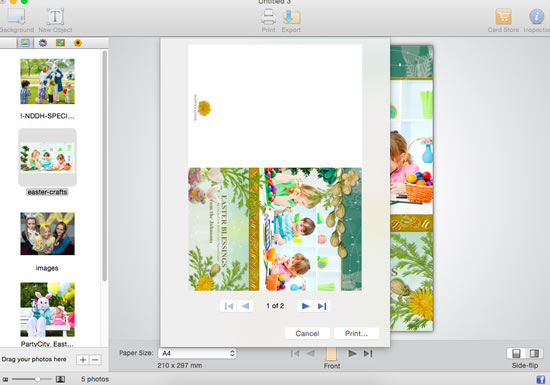The width and height of the screenshot is (550, 385).
Task: Click the sidebar vertical scrollbar
Action: (x=104, y=166)
